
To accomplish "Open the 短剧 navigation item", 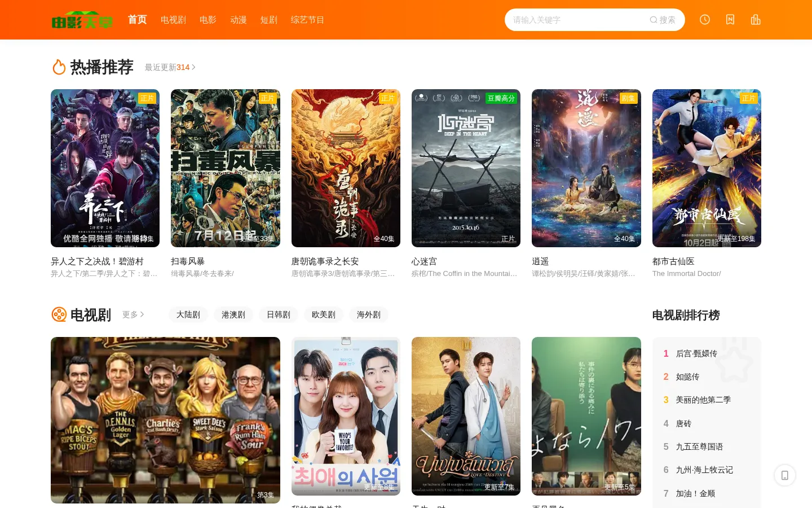I will [269, 20].
